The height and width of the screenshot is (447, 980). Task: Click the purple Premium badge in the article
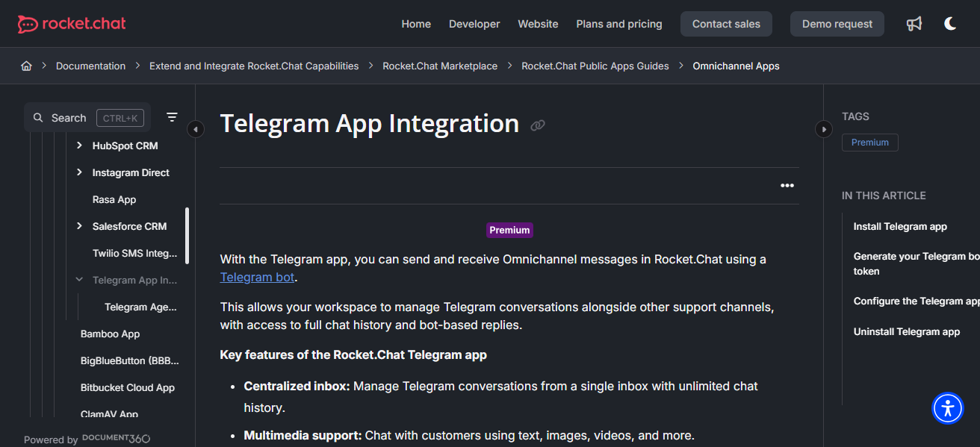pyautogui.click(x=509, y=230)
